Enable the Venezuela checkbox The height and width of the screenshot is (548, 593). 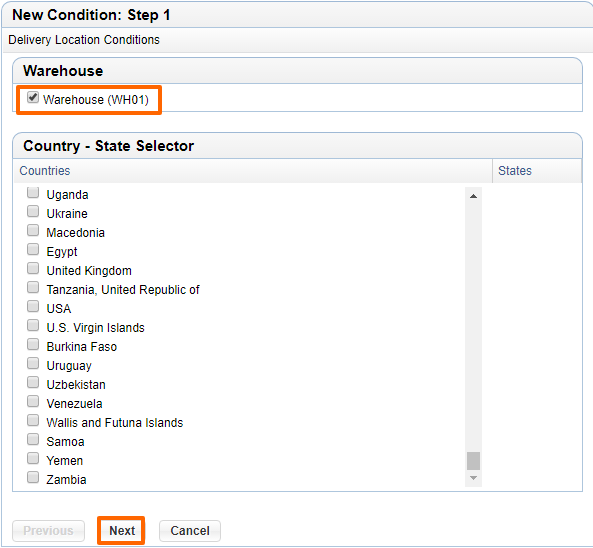pos(33,401)
